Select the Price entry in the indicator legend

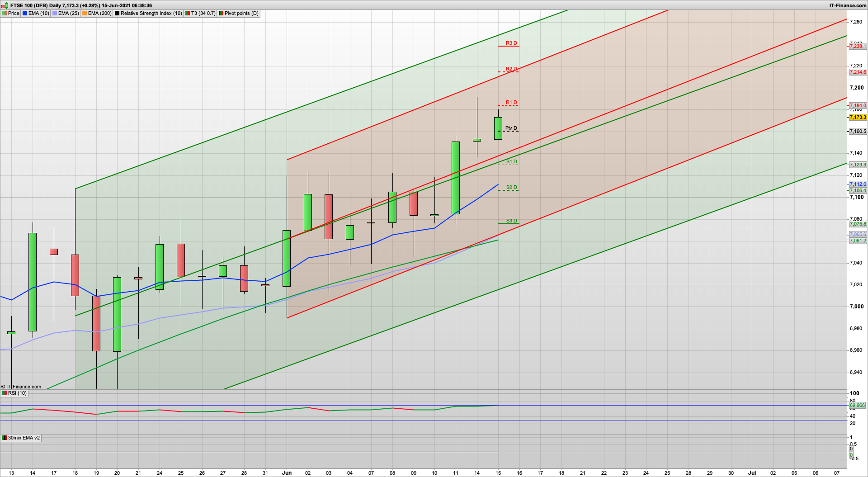(13, 14)
